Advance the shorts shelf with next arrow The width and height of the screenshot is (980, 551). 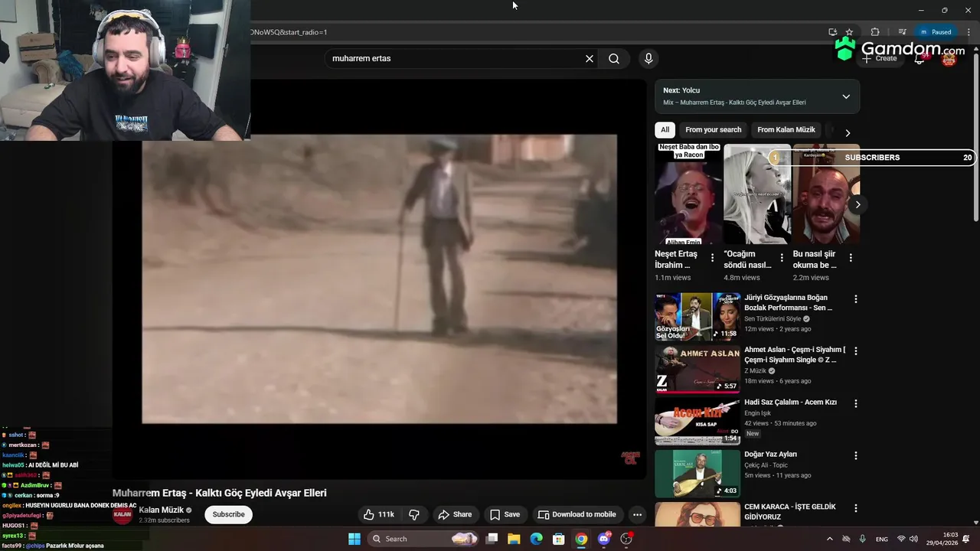coord(857,204)
